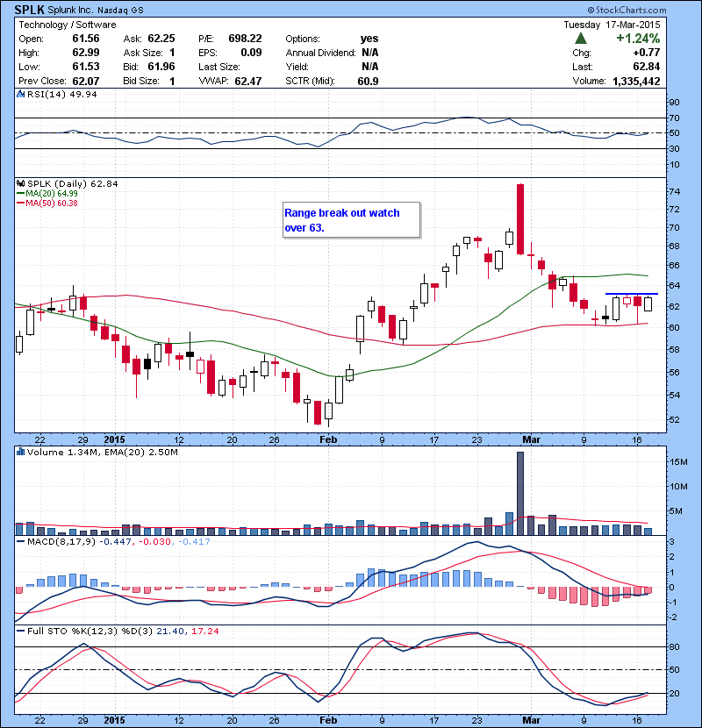Click the Last price 62.84 in the header
The image size is (702, 728).
[x=646, y=67]
